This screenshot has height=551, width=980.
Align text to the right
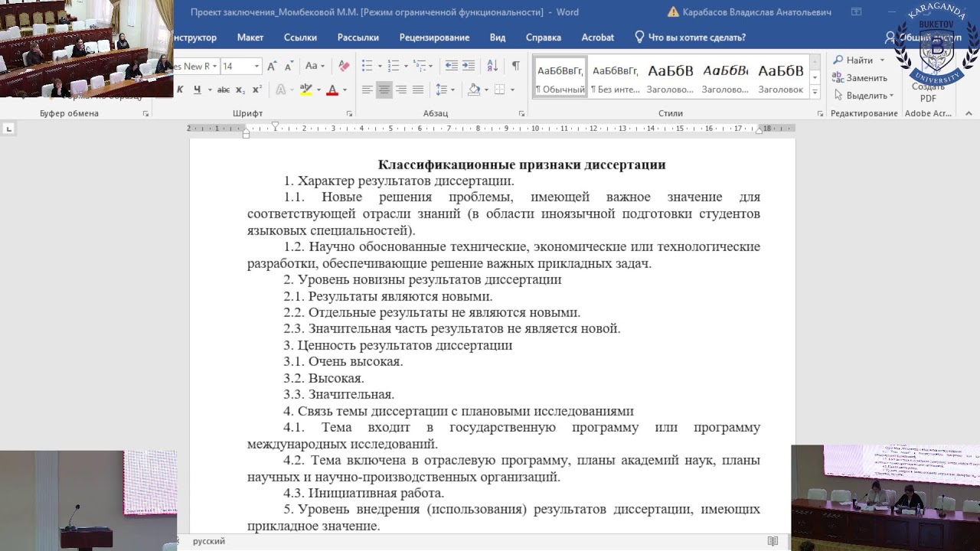[x=401, y=90]
